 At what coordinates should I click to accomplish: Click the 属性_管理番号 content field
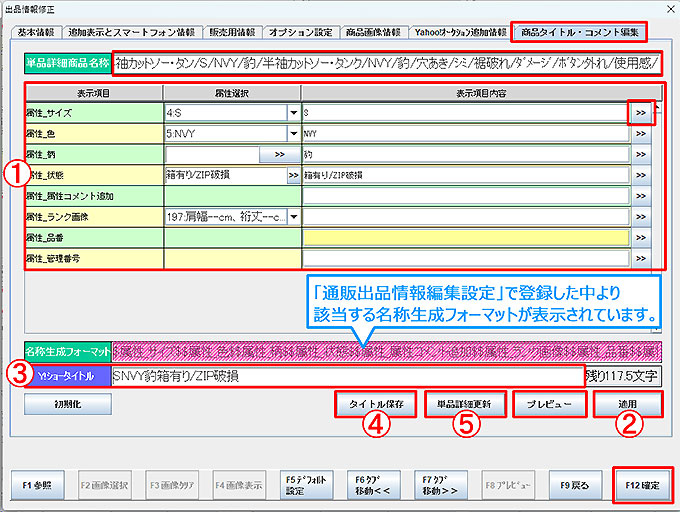(466, 258)
